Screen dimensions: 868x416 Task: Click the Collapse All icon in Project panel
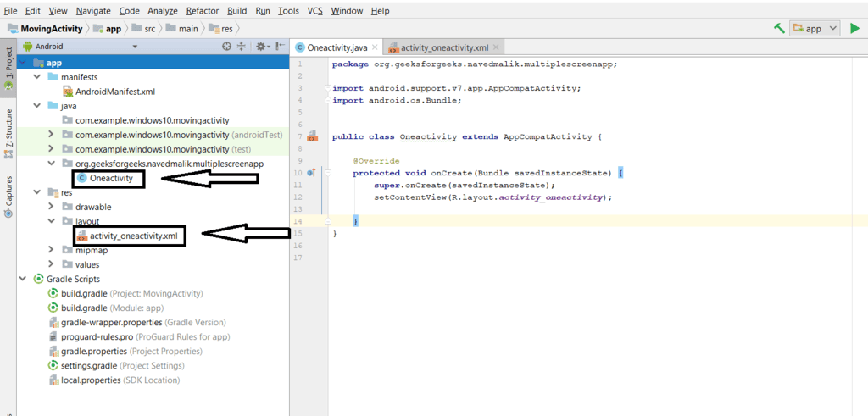241,47
